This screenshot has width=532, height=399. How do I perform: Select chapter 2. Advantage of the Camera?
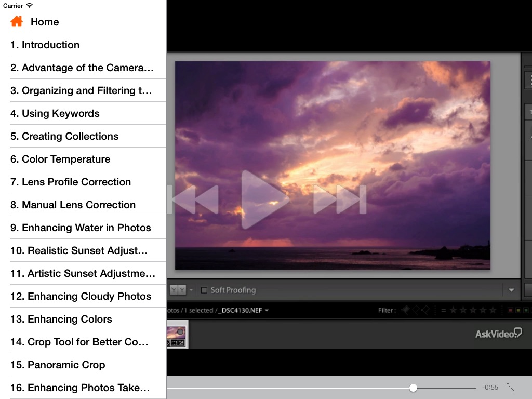pos(83,68)
